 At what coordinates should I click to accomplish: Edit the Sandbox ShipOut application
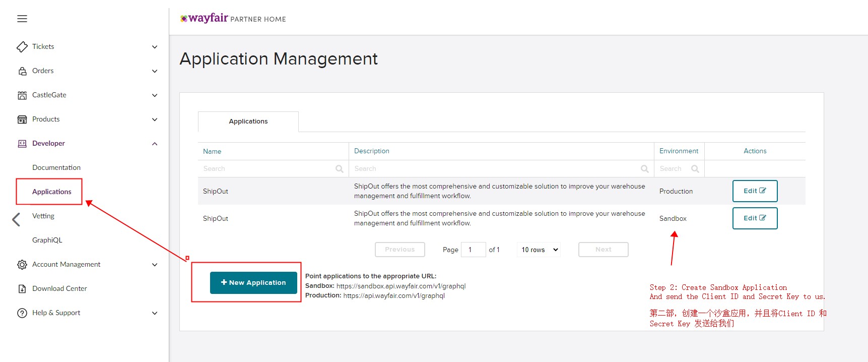click(x=755, y=218)
